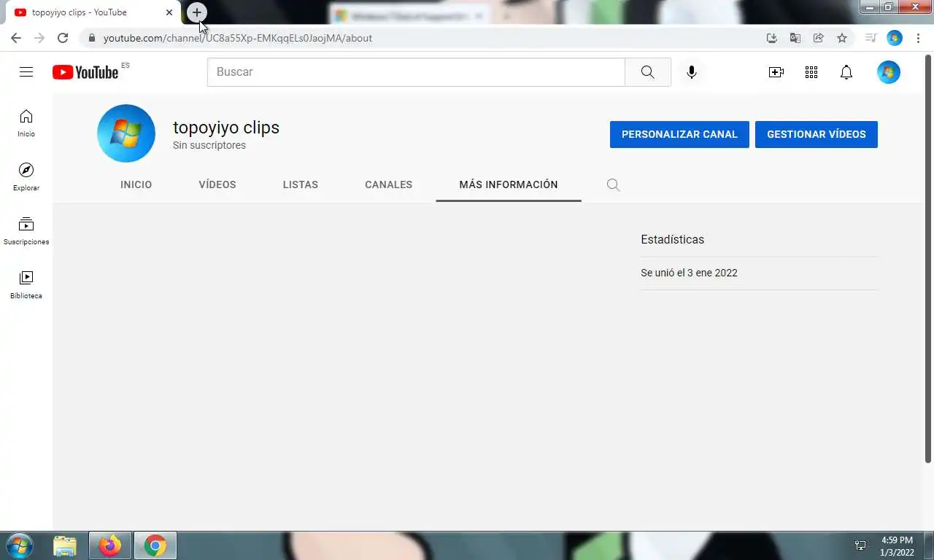Viewport: 934px width, 560px height.
Task: Click the channel search magnifier icon
Action: click(614, 185)
